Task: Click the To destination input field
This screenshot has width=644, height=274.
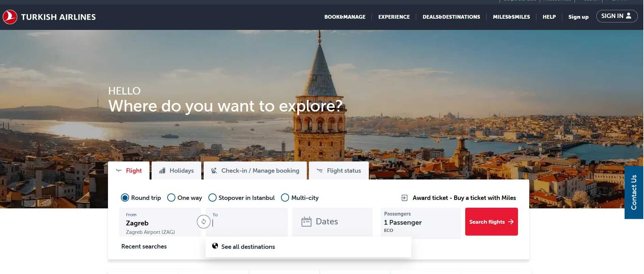Action: [247, 222]
